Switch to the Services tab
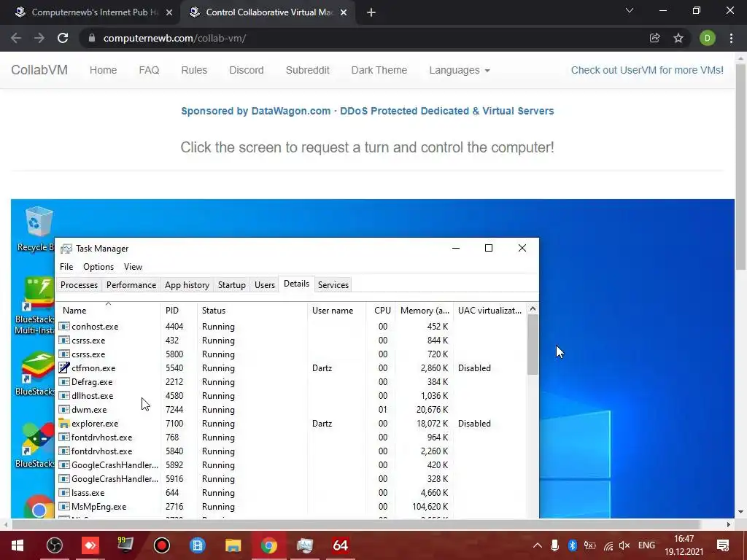The image size is (747, 560). pyautogui.click(x=333, y=285)
